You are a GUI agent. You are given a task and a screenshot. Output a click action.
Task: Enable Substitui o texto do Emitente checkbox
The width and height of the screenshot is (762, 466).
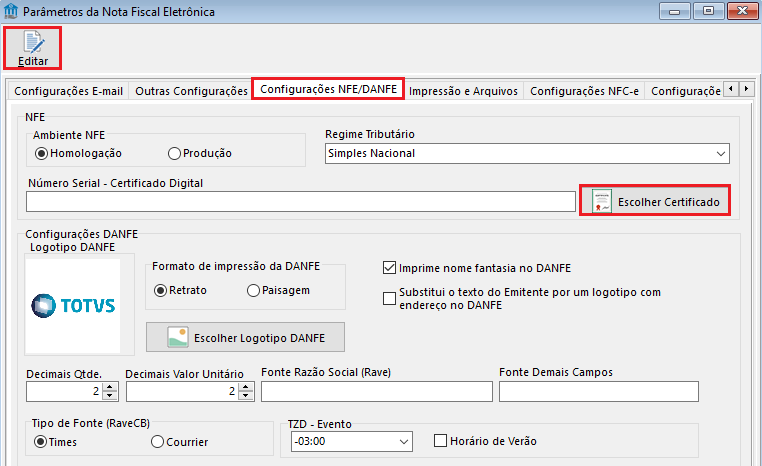point(389,298)
